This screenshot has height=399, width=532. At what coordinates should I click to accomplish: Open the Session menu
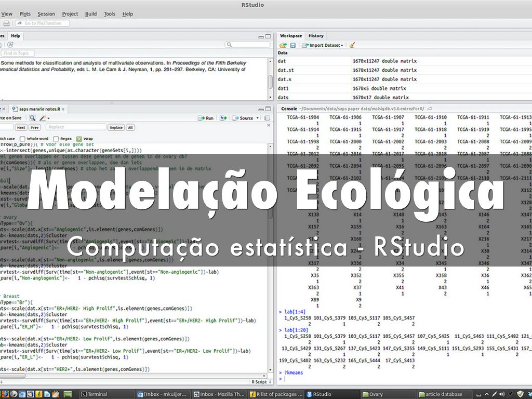point(46,14)
